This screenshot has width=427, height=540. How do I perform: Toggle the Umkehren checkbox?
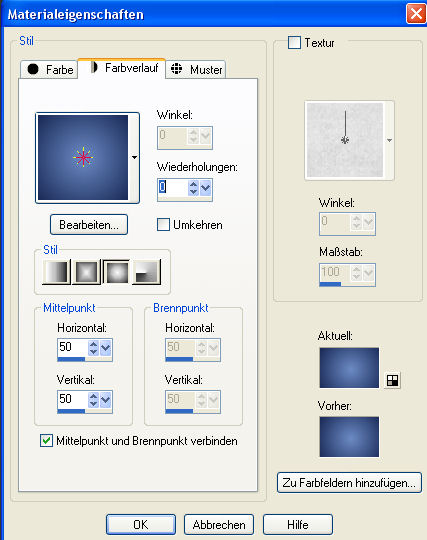click(x=163, y=225)
